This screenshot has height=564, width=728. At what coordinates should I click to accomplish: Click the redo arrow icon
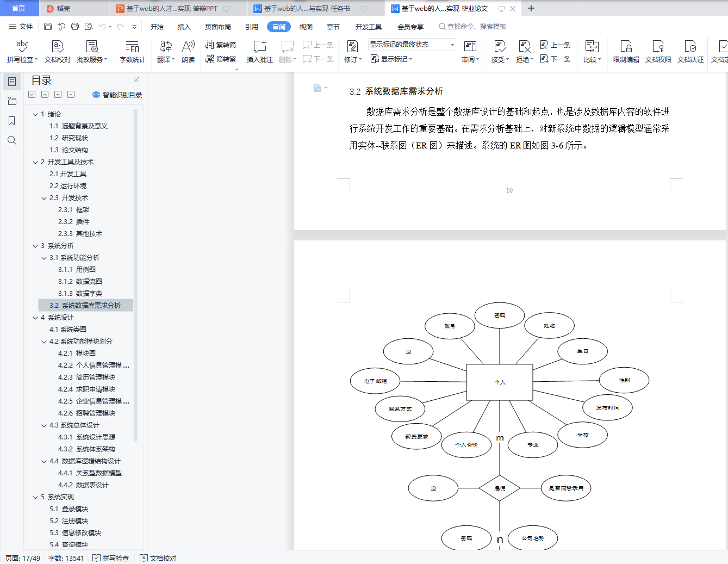(120, 27)
